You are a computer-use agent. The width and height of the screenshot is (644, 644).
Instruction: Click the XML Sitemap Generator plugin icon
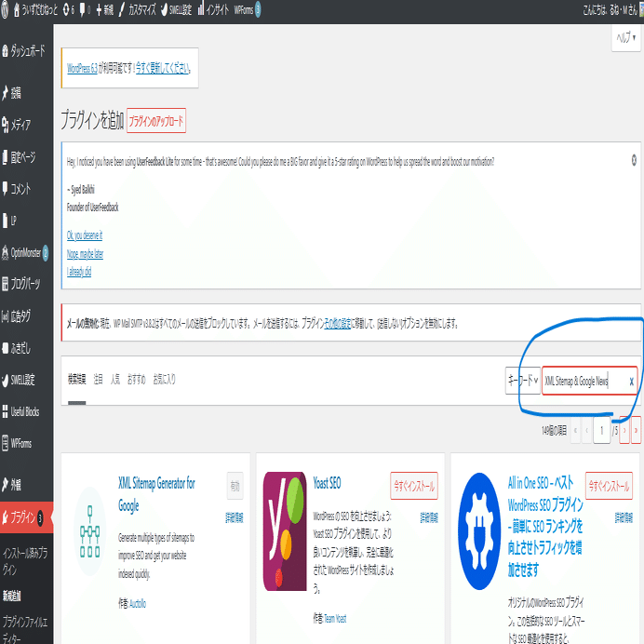click(x=90, y=531)
